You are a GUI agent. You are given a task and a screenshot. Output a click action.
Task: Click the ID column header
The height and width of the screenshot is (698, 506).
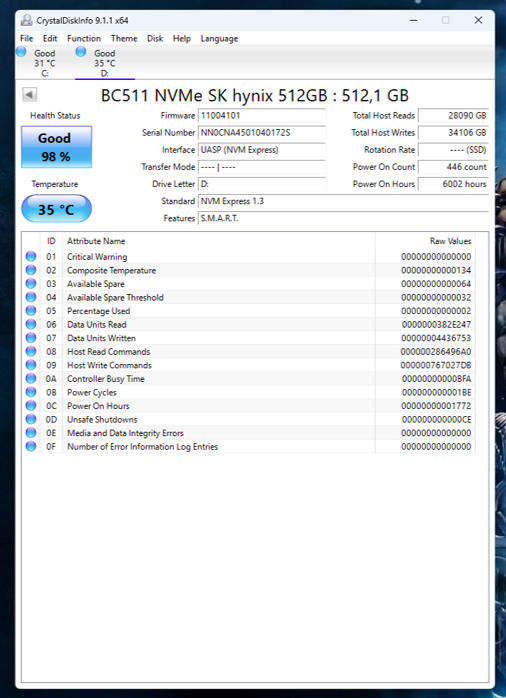click(x=51, y=241)
